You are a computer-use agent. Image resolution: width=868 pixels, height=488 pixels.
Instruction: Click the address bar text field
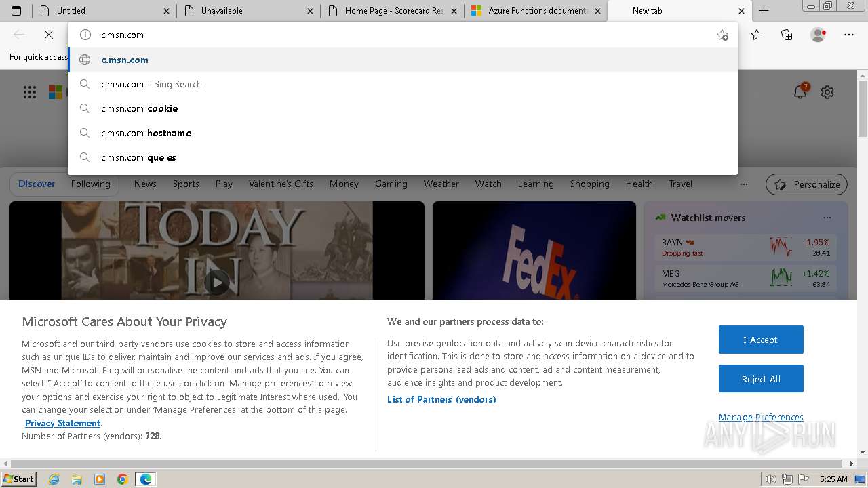(403, 35)
